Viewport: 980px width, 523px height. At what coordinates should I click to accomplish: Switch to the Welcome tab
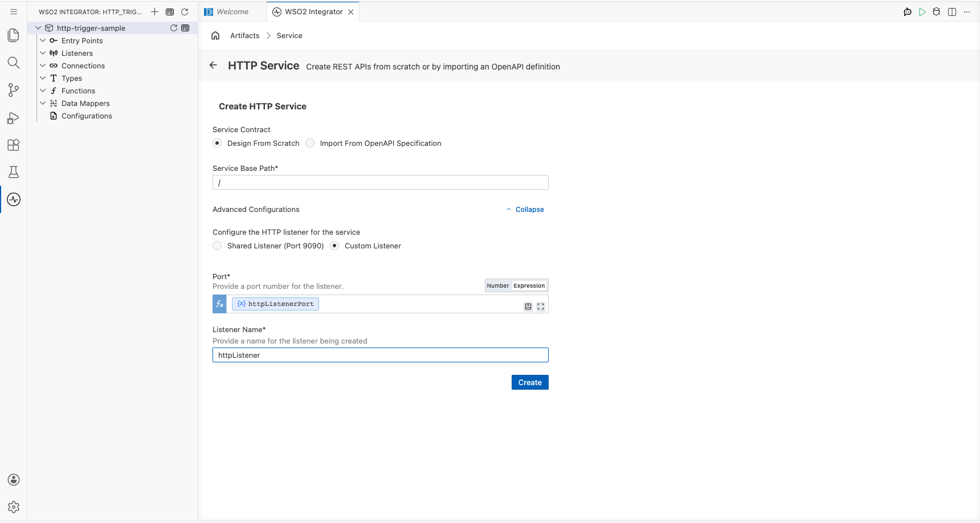(x=232, y=11)
